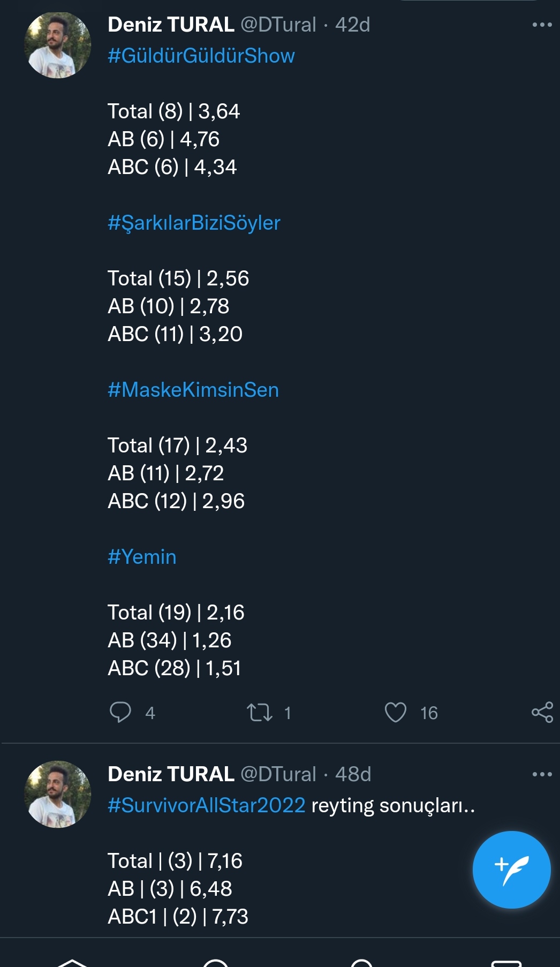Open the more options menu on the 42d tweet
This screenshot has height=967, width=560.
point(542,25)
